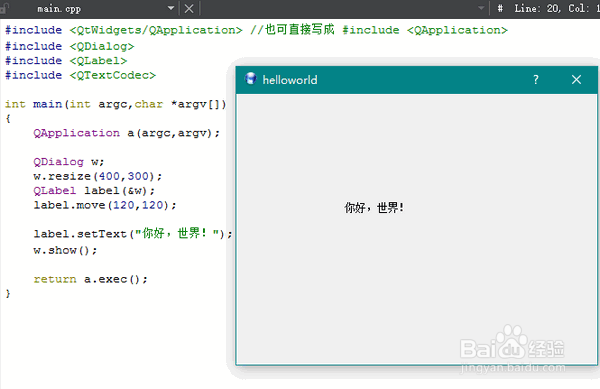Click the QLabel label(&w) line
Image resolution: width=600 pixels, height=389 pixels.
coord(94,190)
